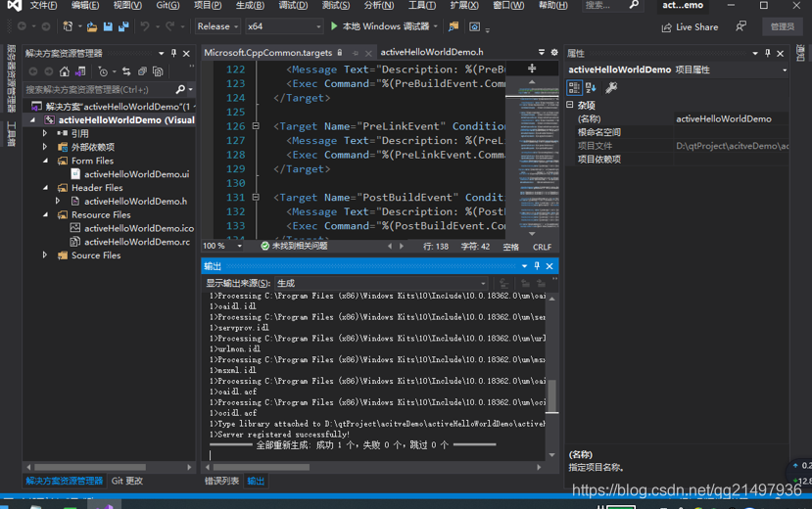Open the x64 platform dropdown

tap(284, 26)
